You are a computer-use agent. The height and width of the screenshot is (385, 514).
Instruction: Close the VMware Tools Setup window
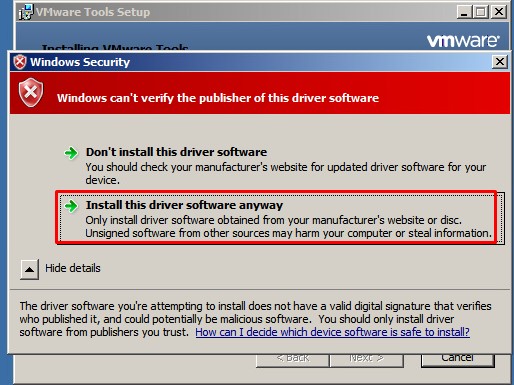pyautogui.click(x=499, y=12)
